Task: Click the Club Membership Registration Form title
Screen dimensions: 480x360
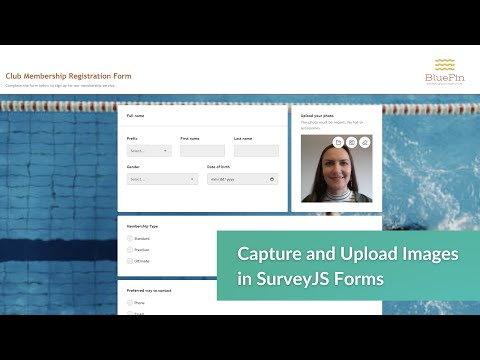Action: click(x=68, y=76)
